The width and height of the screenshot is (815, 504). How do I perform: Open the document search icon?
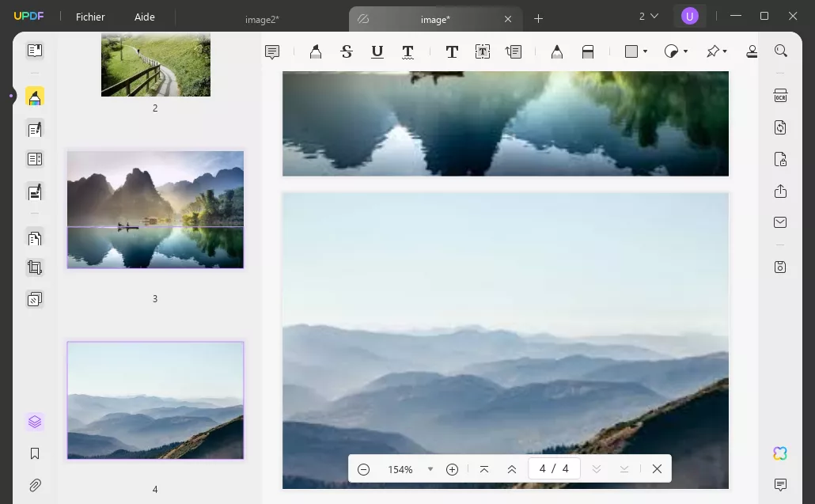[x=781, y=51]
